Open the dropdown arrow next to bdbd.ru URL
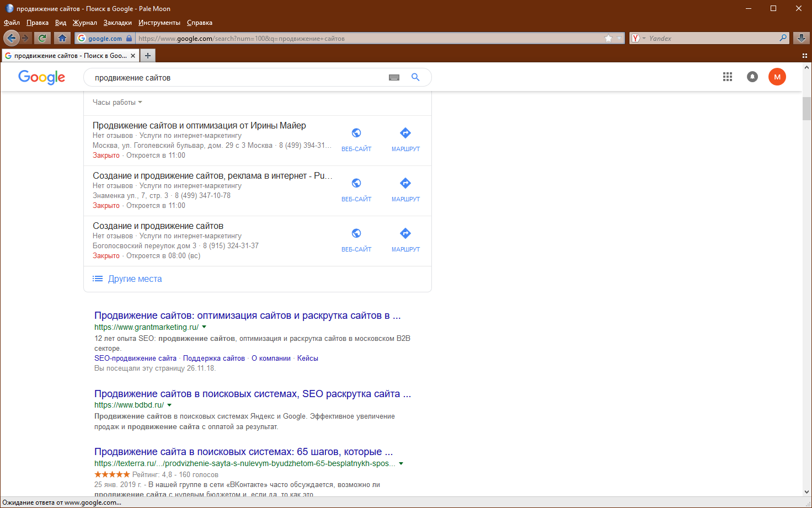 coord(169,405)
